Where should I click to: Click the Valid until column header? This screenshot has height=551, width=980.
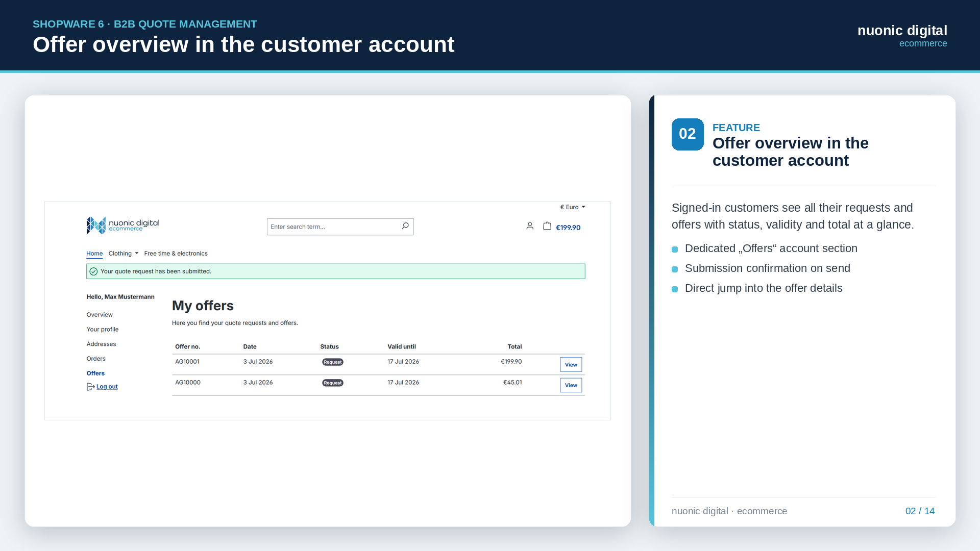click(x=402, y=347)
